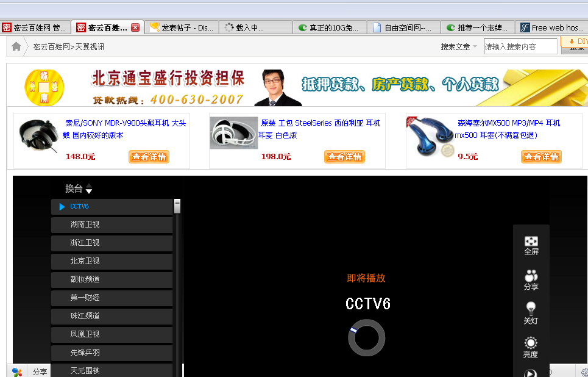Click the 148.0元 price text
Screen dimensions: 588x377
coord(80,157)
